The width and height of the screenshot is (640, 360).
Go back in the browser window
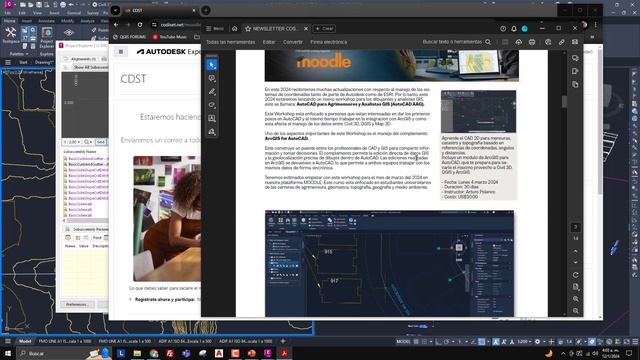116,25
